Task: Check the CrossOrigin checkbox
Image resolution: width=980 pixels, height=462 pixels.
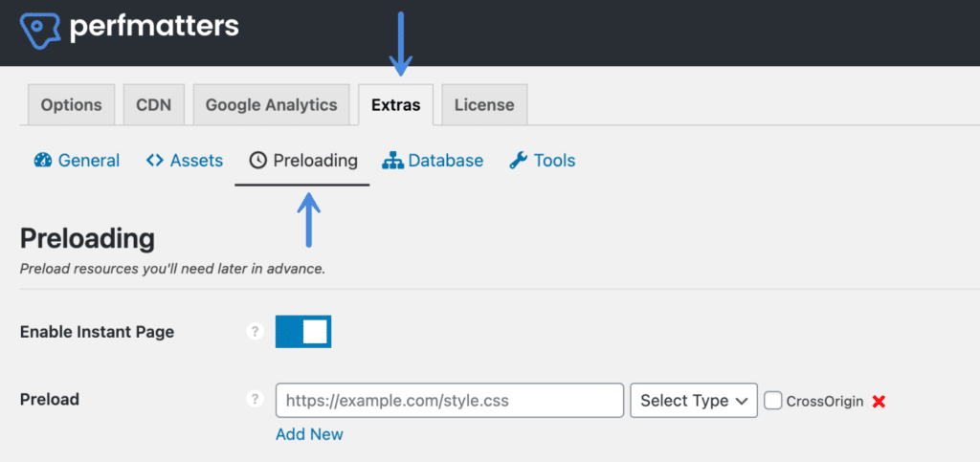Action: coord(773,401)
